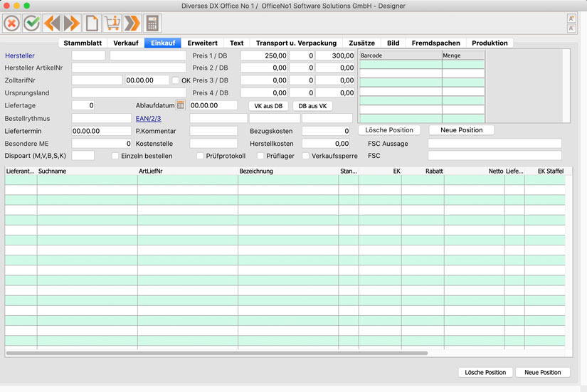Image resolution: width=587 pixels, height=392 pixels.
Task: Toggle the Verkaufssperre checkbox
Action: (x=306, y=156)
